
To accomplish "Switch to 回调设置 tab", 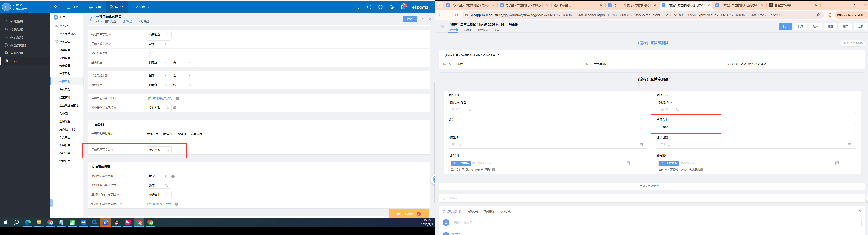I will [143, 22].
